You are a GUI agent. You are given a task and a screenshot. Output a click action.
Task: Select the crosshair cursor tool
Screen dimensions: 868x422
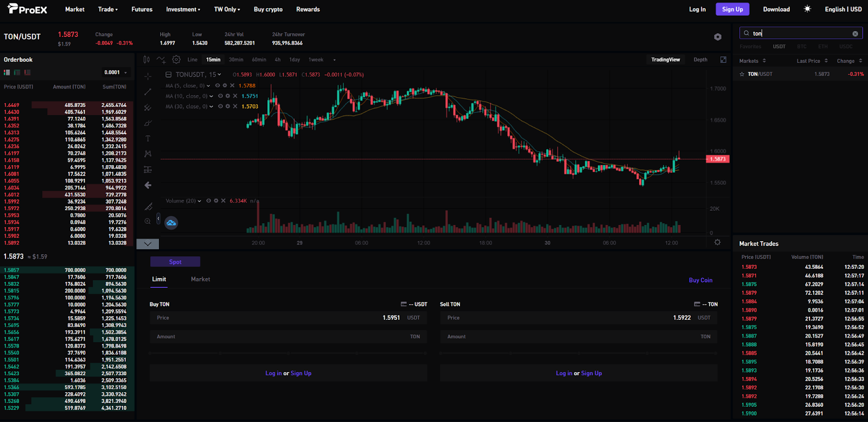click(148, 76)
